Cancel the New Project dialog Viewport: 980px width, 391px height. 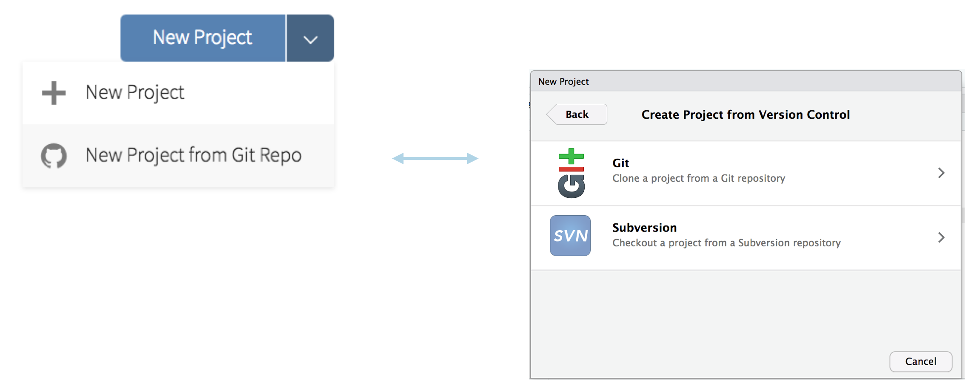pyautogui.click(x=921, y=362)
